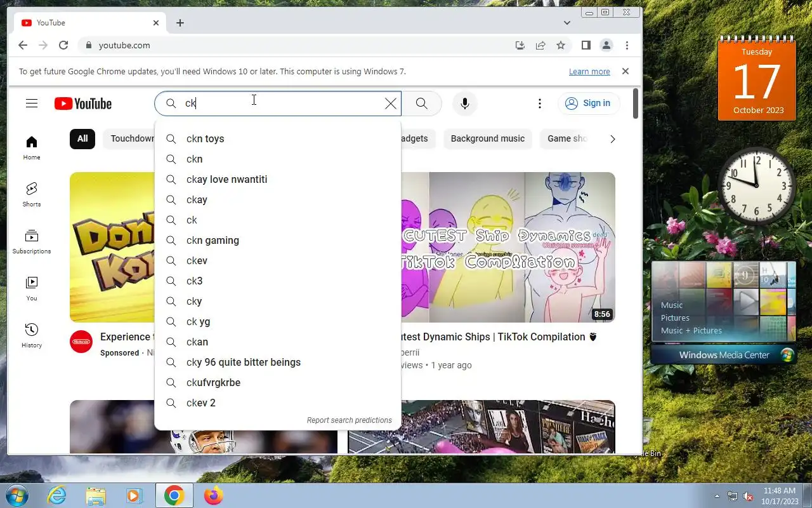812x508 pixels.
Task: Start search with voice microphone
Action: point(465,104)
